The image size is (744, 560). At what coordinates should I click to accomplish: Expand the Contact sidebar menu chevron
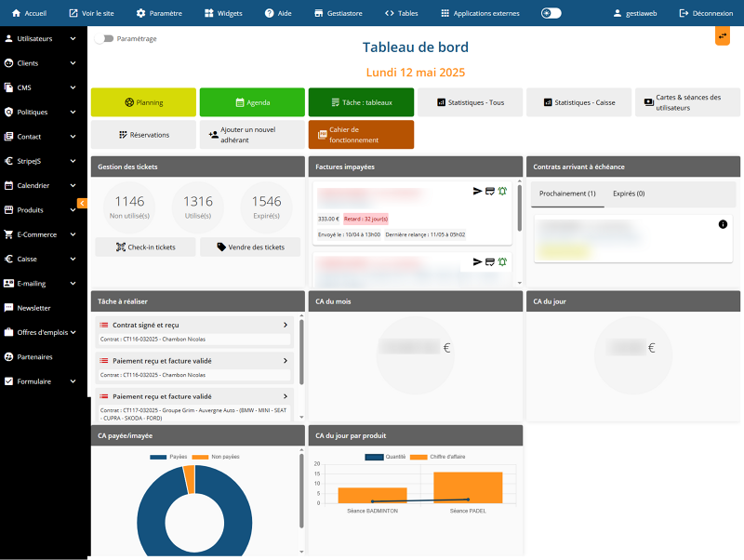click(73, 137)
